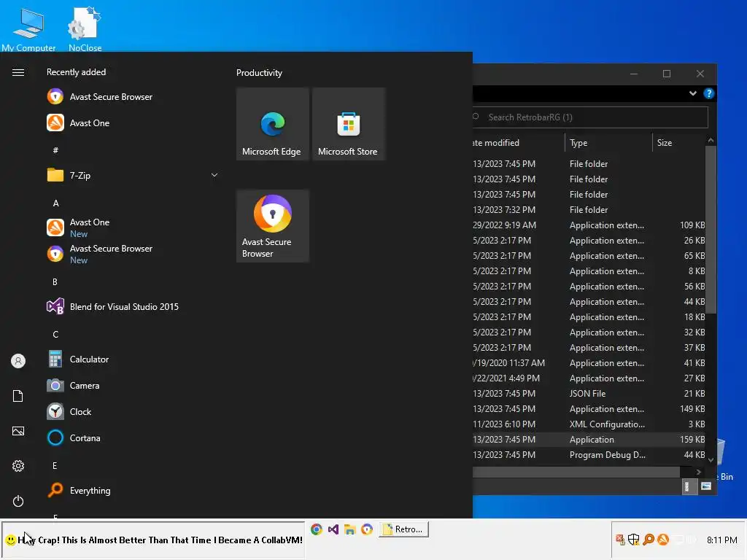Viewport: 747px width, 560px height.
Task: Open the Avast Secure Browser tile
Action: point(273,226)
